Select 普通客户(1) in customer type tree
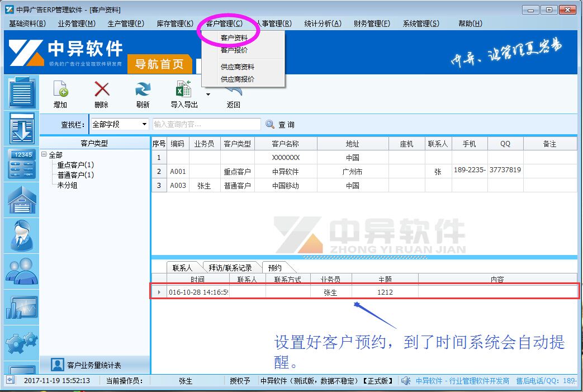Screen dimensions: 583x392 pos(75,175)
